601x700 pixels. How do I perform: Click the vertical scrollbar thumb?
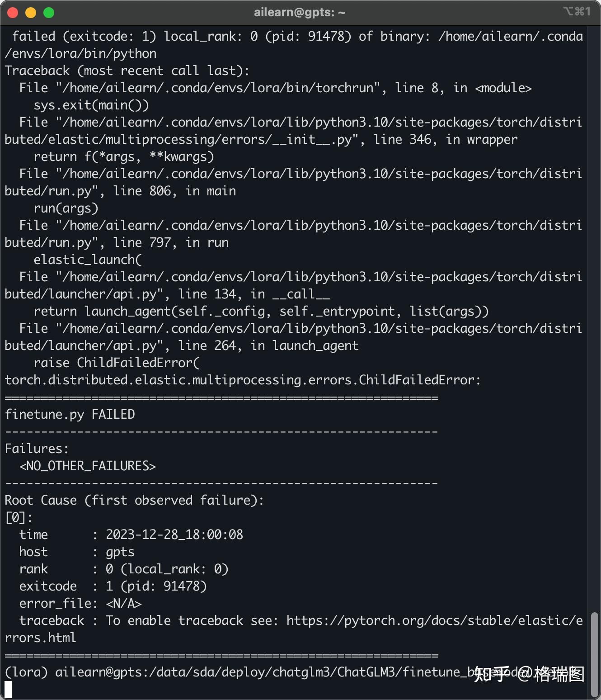(595, 655)
